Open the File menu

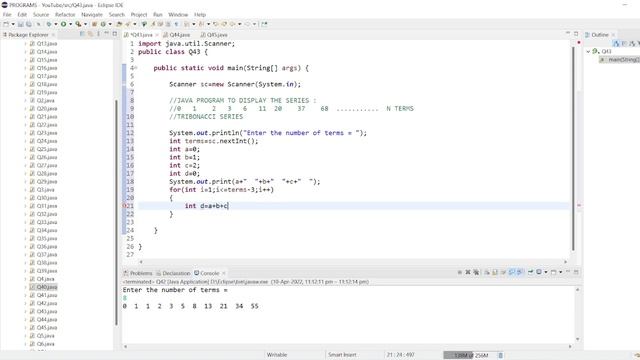coord(7,15)
